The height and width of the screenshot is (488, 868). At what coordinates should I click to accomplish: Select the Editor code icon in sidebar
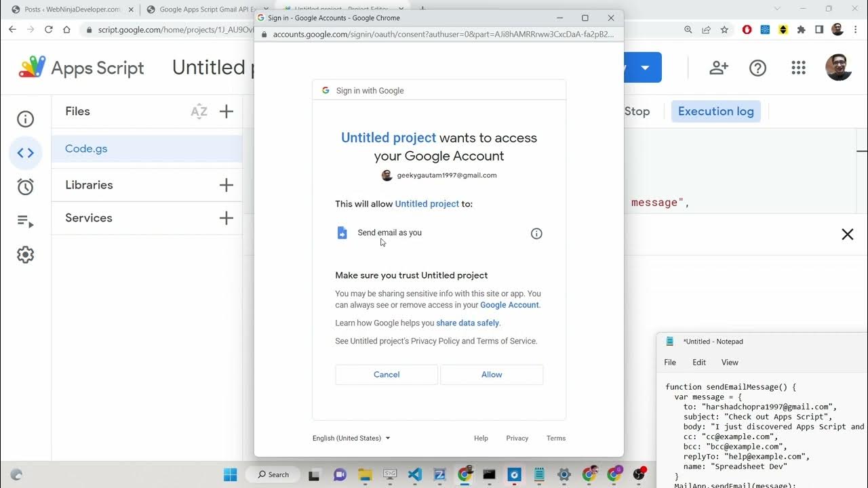(26, 153)
